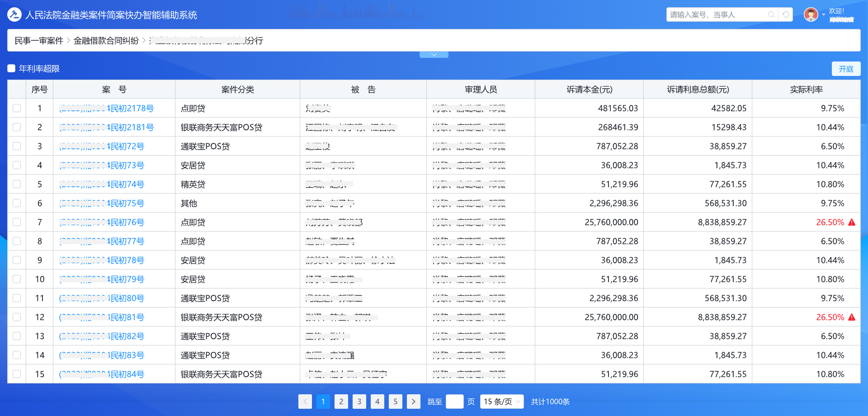Image resolution: width=868 pixels, height=416 pixels.
Task: Open the 15 条/页 page size dropdown
Action: [501, 402]
